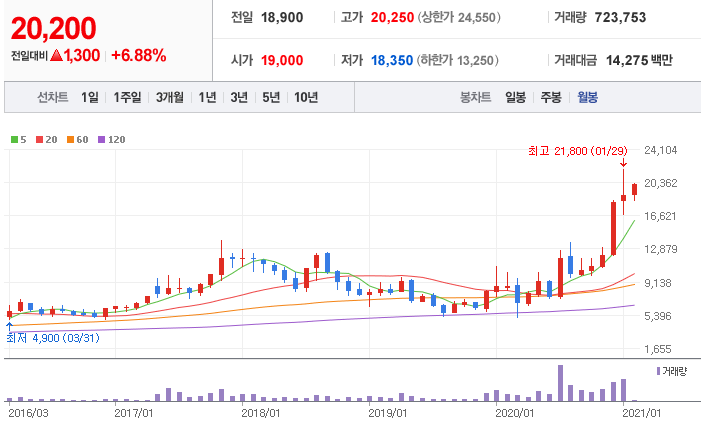Click the 2018/01 x-axis label
This screenshot has height=435, width=701.
pos(261,413)
